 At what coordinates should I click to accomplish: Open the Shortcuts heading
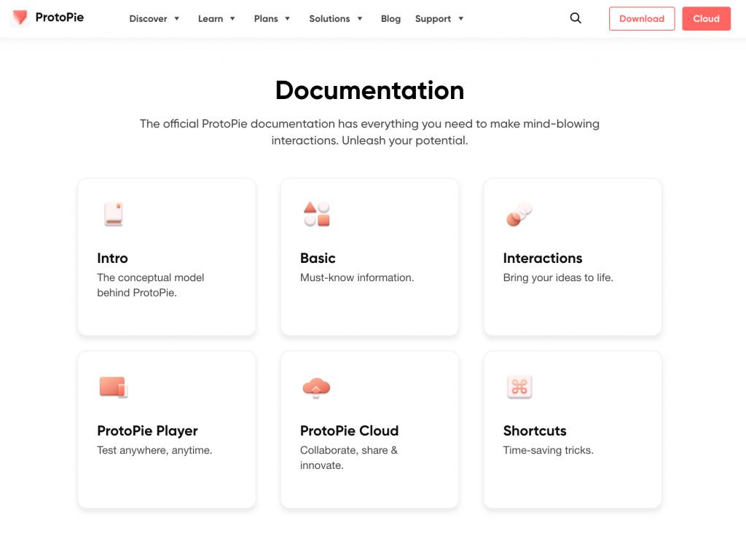(x=535, y=430)
